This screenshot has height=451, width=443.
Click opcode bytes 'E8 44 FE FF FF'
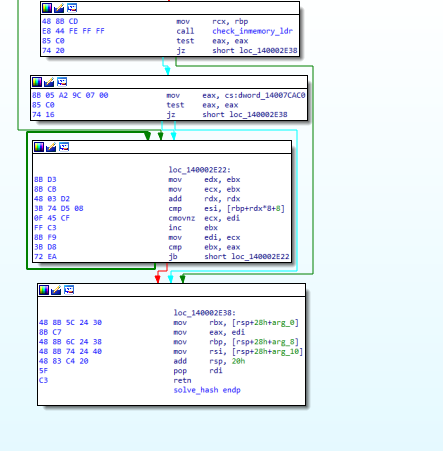pyautogui.click(x=73, y=31)
